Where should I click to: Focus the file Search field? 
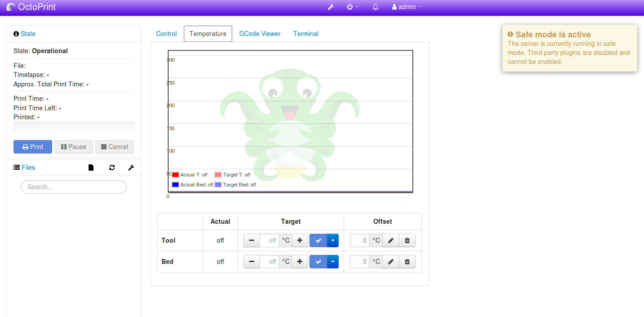click(74, 187)
